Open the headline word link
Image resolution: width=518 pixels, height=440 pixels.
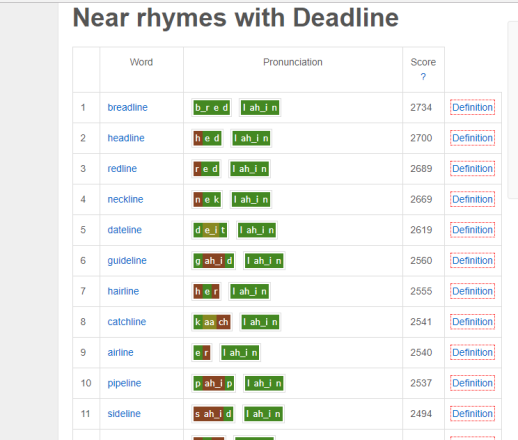pyautogui.click(x=126, y=138)
